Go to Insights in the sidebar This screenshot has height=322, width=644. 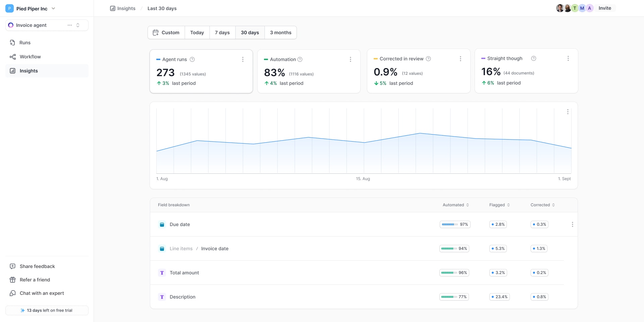tap(47, 71)
